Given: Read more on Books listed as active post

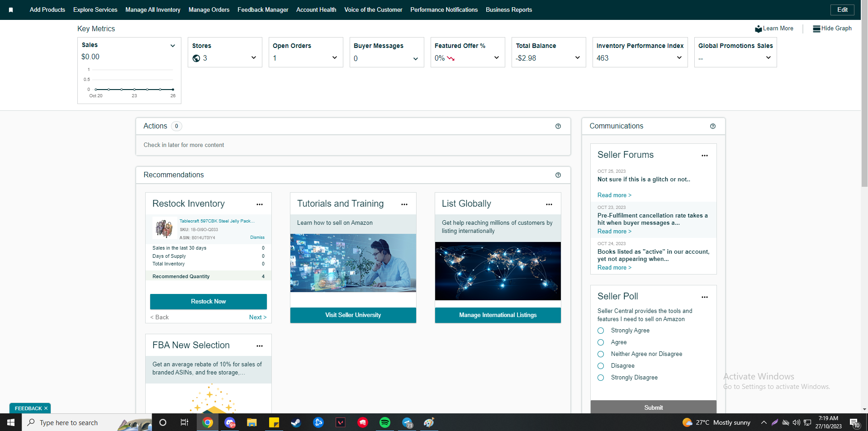Looking at the screenshot, I should (614, 268).
